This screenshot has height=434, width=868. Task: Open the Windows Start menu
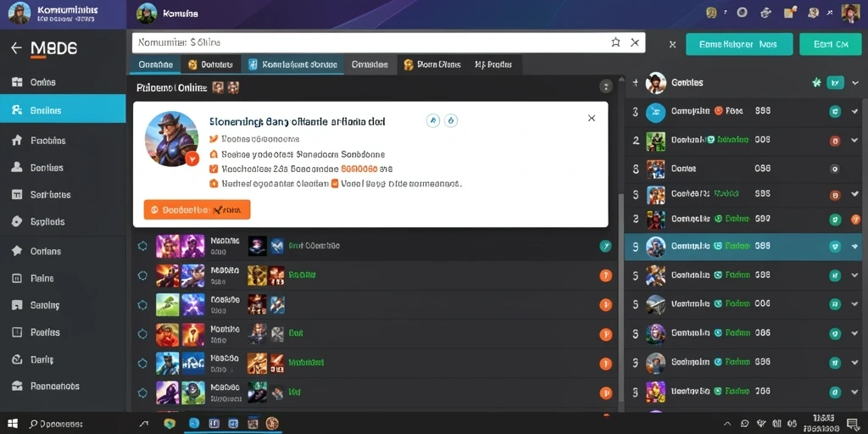(x=12, y=424)
